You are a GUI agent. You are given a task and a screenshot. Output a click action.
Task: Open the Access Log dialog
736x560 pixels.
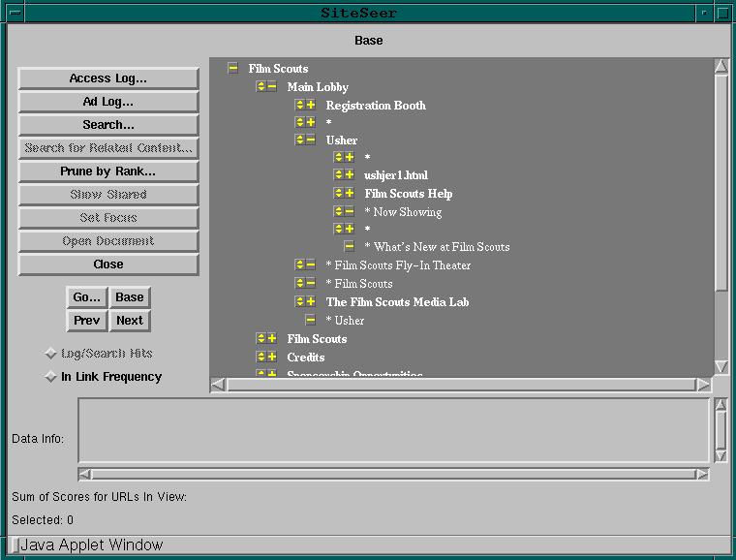(x=108, y=78)
